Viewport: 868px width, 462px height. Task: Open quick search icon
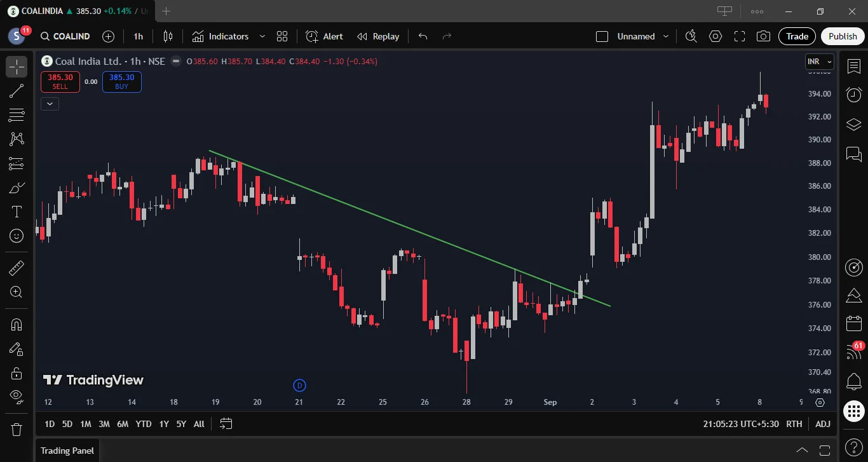[x=691, y=36]
